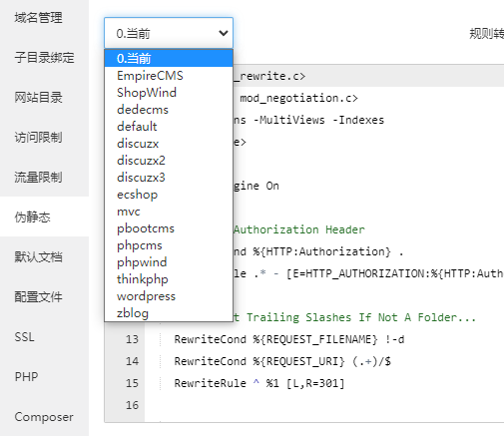Click the mod_negotiation.c> code text
The image size is (504, 436).
tap(298, 98)
